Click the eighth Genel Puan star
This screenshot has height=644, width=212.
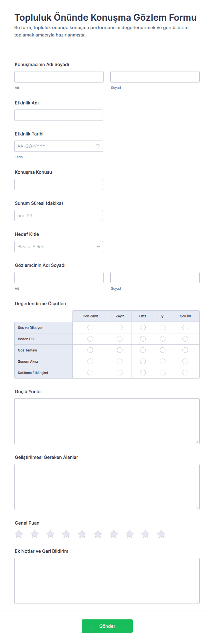tap(129, 534)
